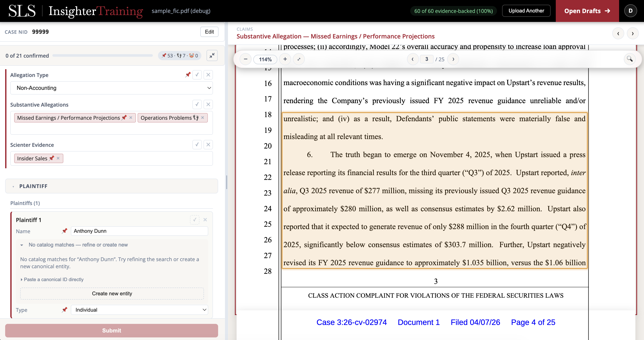This screenshot has width=644, height=340.
Task: Go to next PDF page arrow
Action: pyautogui.click(x=453, y=59)
